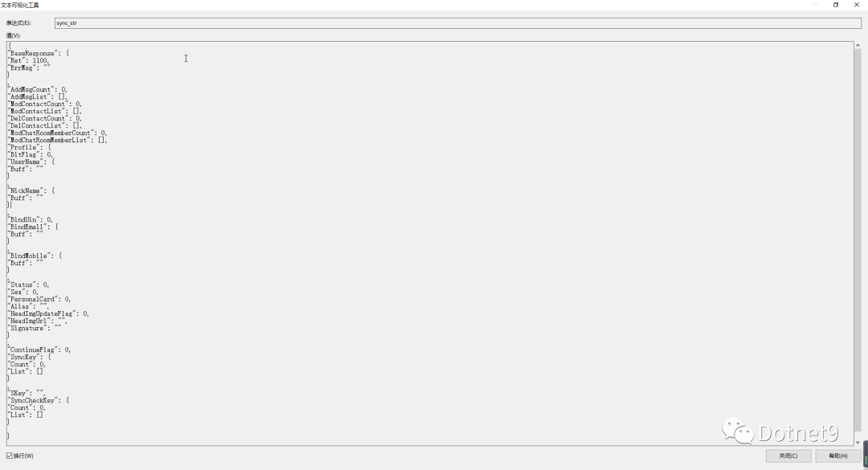The image size is (868, 470).
Task: Place cursor on the "BaseResponse" line
Action: (x=39, y=53)
